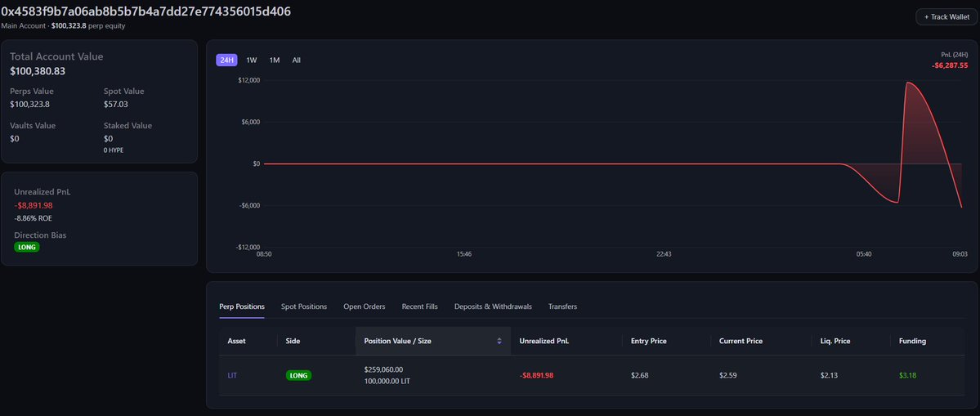Click the 05:40 time axis label
The image size is (980, 416).
[864, 254]
